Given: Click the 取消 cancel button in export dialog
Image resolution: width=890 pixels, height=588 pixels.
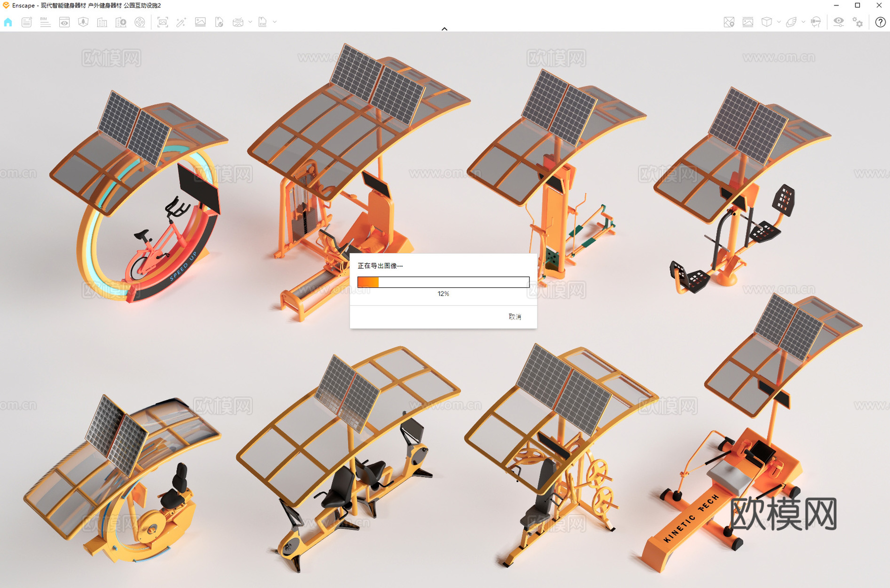Looking at the screenshot, I should point(515,317).
